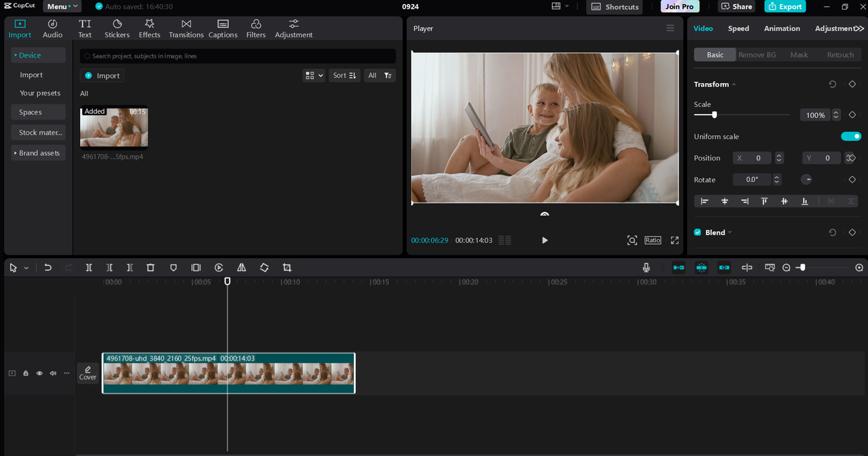The image size is (868, 456).
Task: Click the Delete trash icon in timeline toolbar
Action: (x=151, y=268)
